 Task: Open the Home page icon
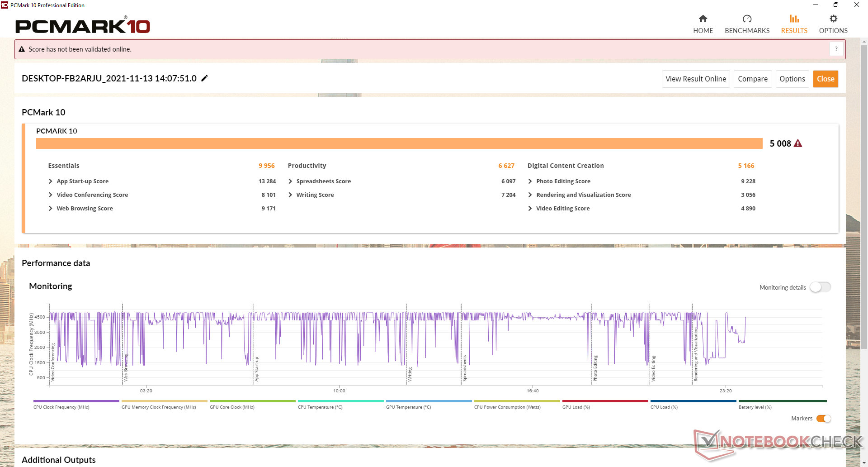703,19
